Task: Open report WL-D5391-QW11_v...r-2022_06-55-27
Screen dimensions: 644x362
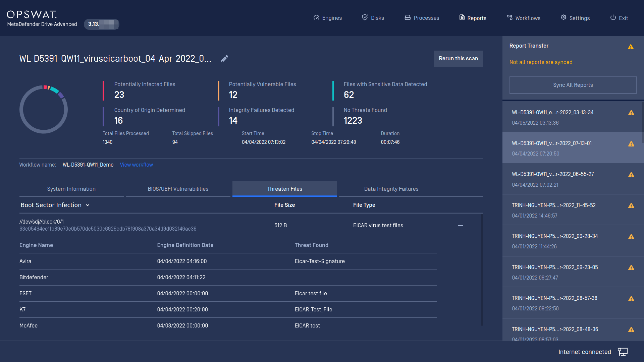Action: [573, 179]
